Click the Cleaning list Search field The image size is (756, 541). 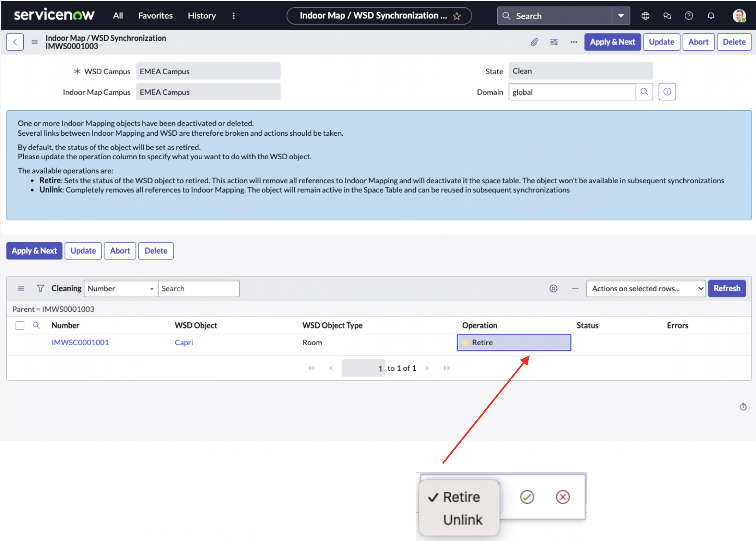(x=199, y=288)
